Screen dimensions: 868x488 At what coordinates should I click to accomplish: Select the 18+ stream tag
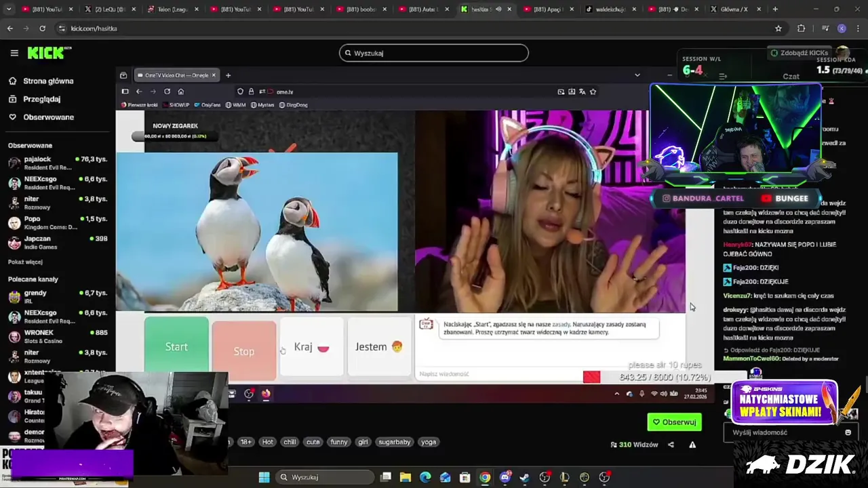[245, 442]
